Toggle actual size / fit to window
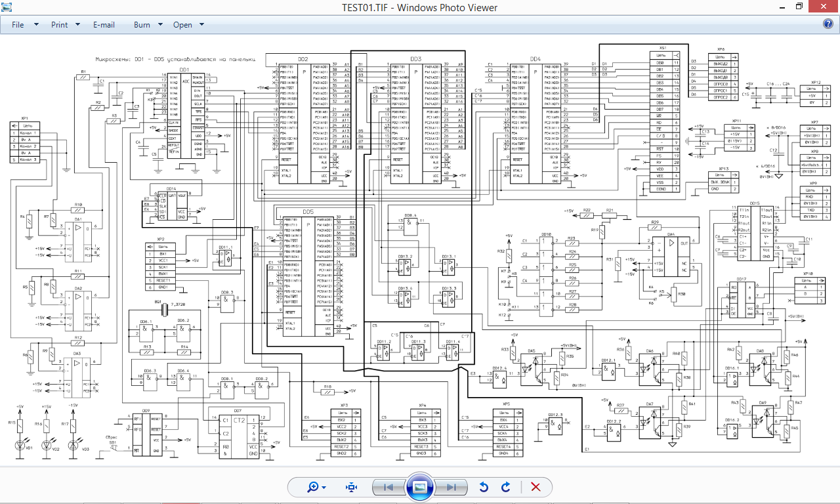The width and height of the screenshot is (840, 504). click(351, 487)
